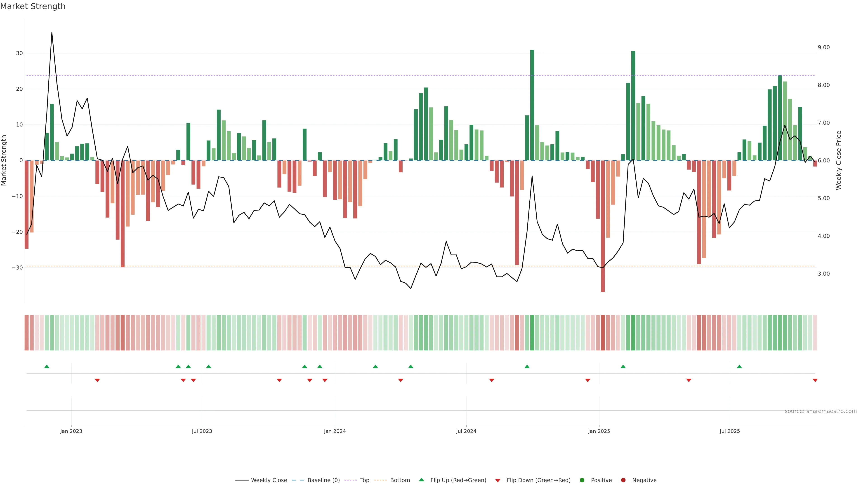Click the Weekly Close Price axis title
The height and width of the screenshot is (488, 868).
(x=839, y=160)
